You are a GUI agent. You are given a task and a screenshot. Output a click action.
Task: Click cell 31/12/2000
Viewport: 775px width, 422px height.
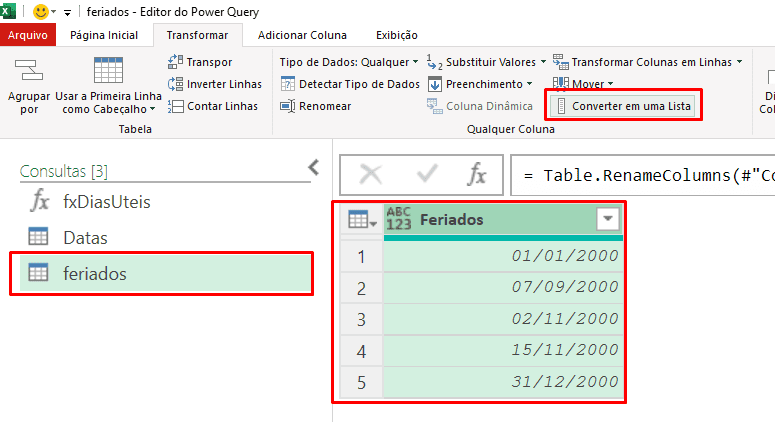(503, 382)
